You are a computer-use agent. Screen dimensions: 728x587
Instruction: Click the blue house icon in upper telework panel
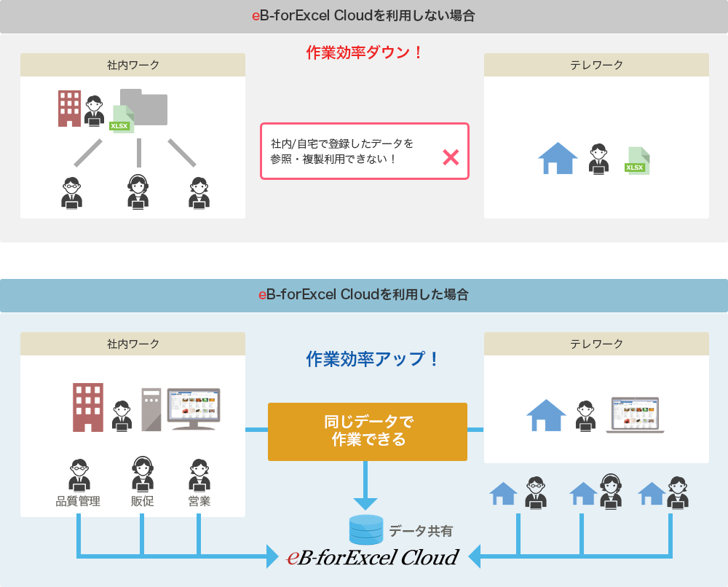pos(558,158)
